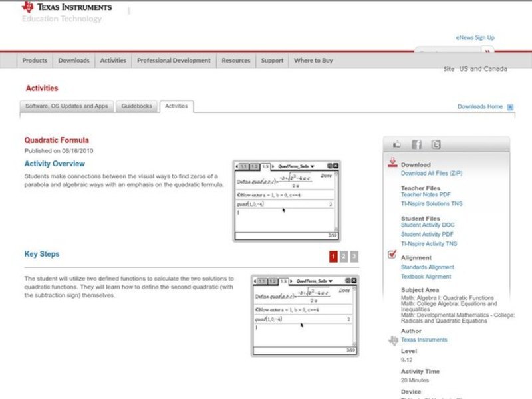Select Software, OS Updates and Apps tab

pyautogui.click(x=66, y=106)
